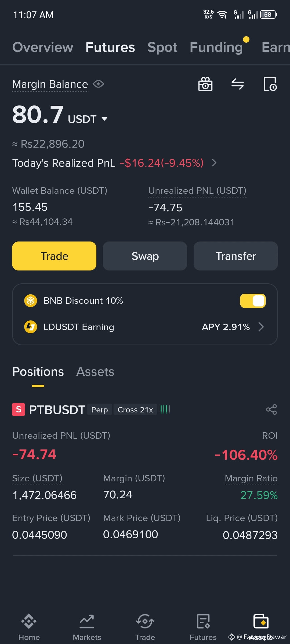Switch to the Funding tab

click(216, 47)
